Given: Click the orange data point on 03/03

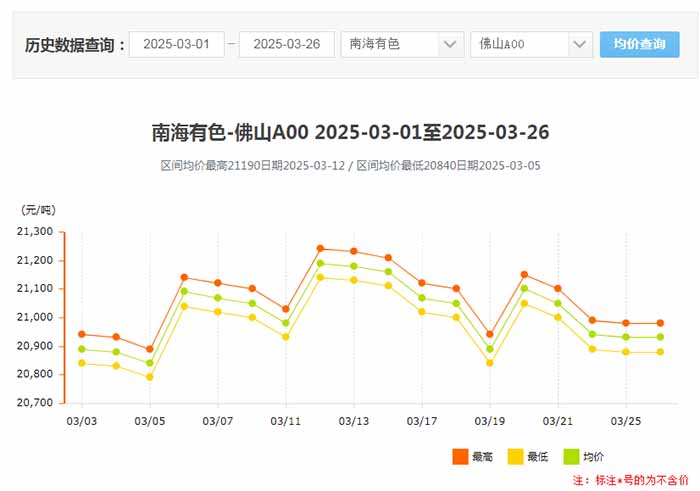Looking at the screenshot, I should 81,334.
